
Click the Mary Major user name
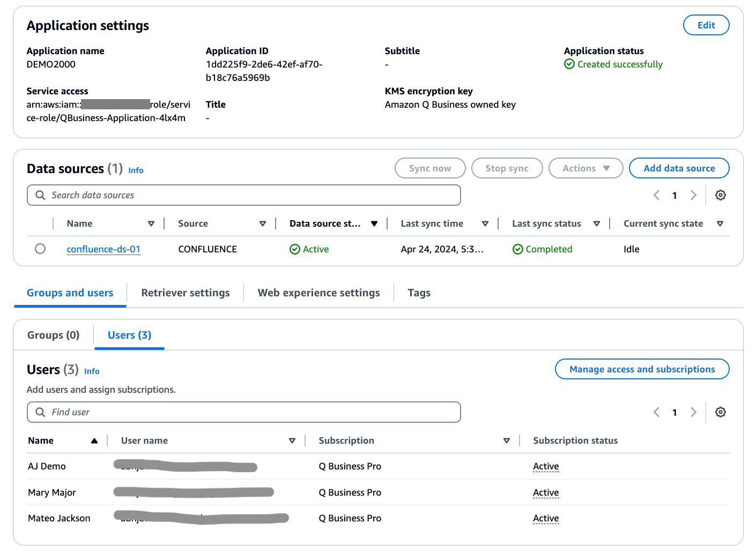click(52, 492)
